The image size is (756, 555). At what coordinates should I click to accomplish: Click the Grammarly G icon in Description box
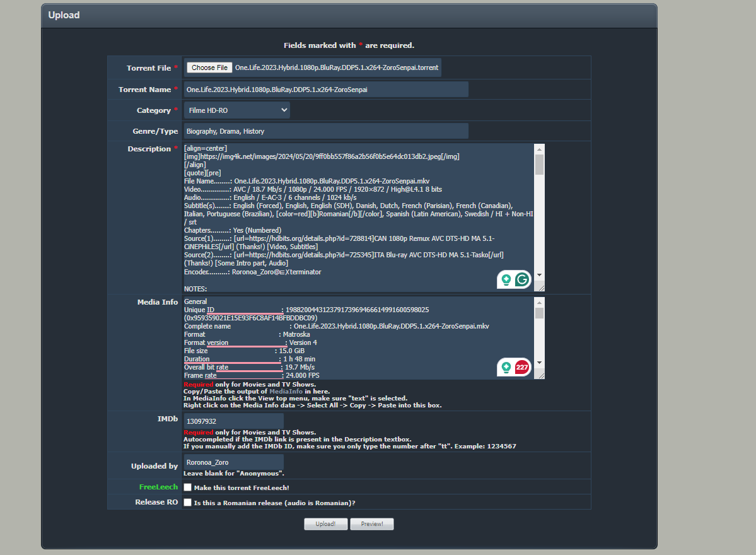pyautogui.click(x=522, y=279)
